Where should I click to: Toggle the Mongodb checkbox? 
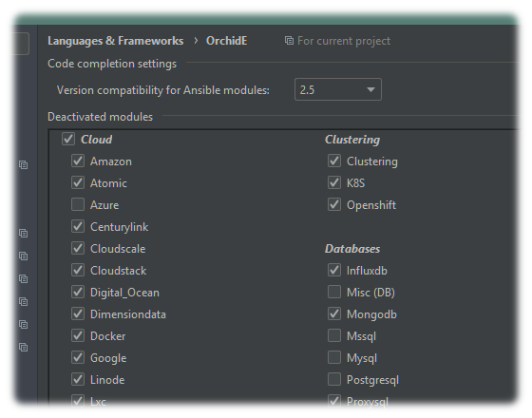click(x=334, y=313)
